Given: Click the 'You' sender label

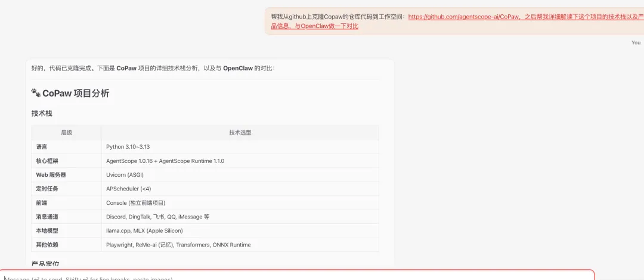Looking at the screenshot, I should pyautogui.click(x=636, y=42).
